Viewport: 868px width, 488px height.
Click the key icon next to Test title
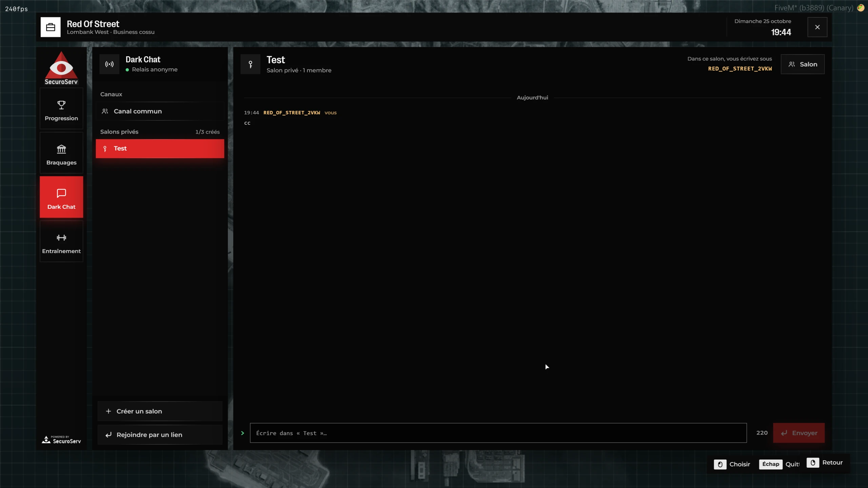tap(250, 64)
